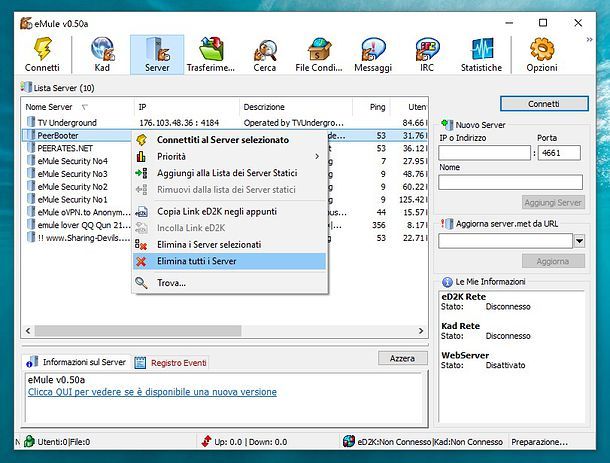Open the Statistiche toolbar icon

482,49
